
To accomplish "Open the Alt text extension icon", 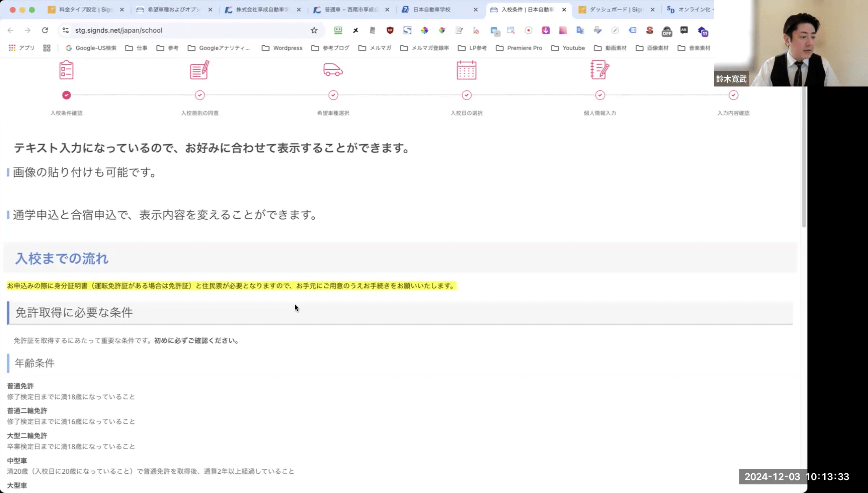I will point(684,30).
